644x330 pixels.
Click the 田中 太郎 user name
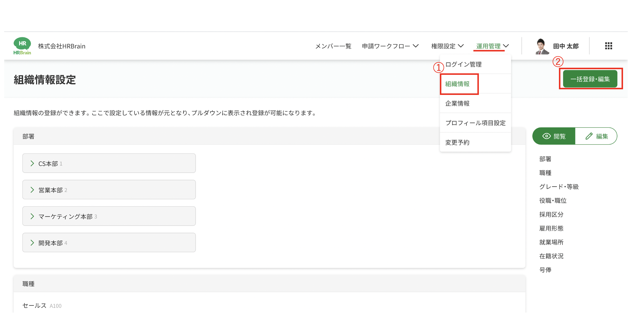coord(566,46)
